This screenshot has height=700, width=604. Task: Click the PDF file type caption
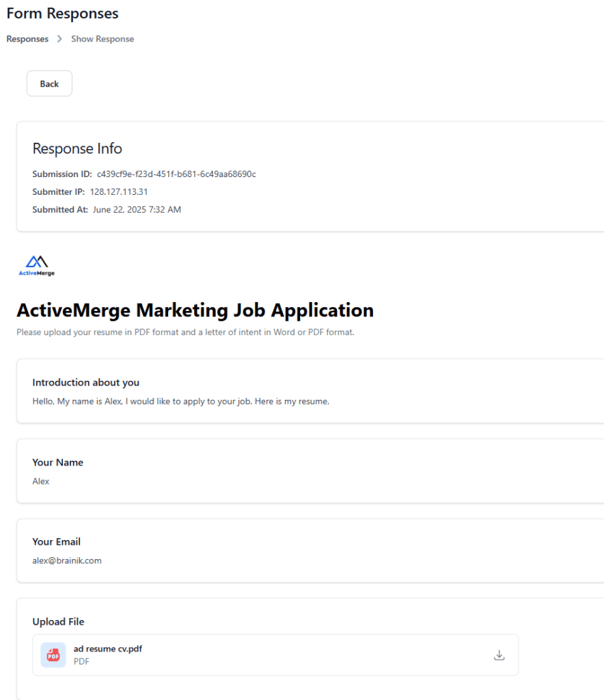click(x=81, y=661)
